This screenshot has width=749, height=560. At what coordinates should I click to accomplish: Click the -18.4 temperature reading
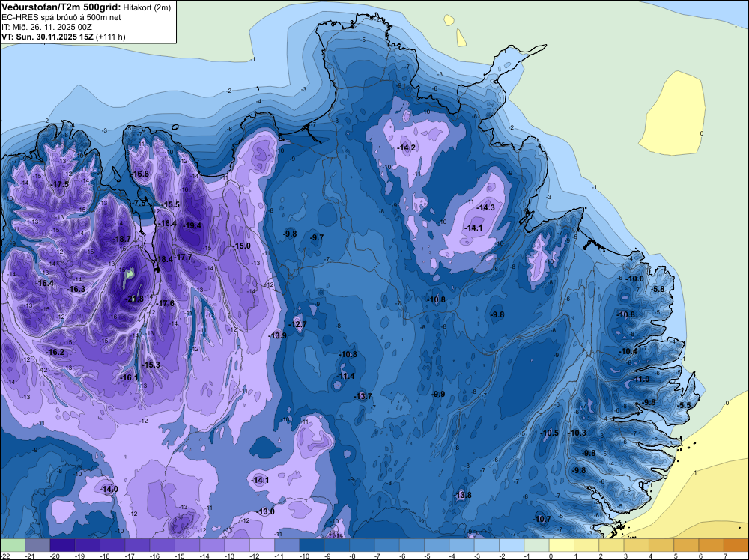(x=165, y=259)
